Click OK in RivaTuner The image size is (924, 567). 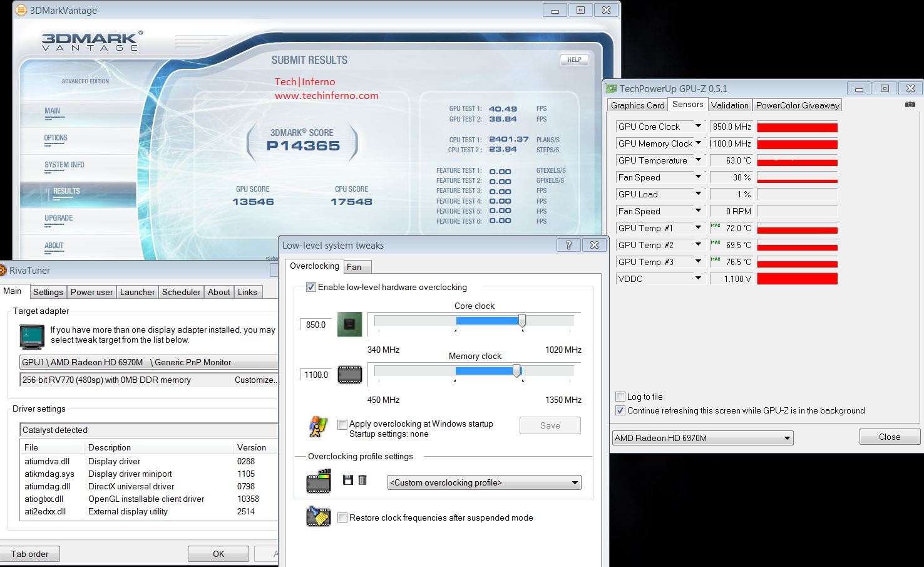click(218, 554)
